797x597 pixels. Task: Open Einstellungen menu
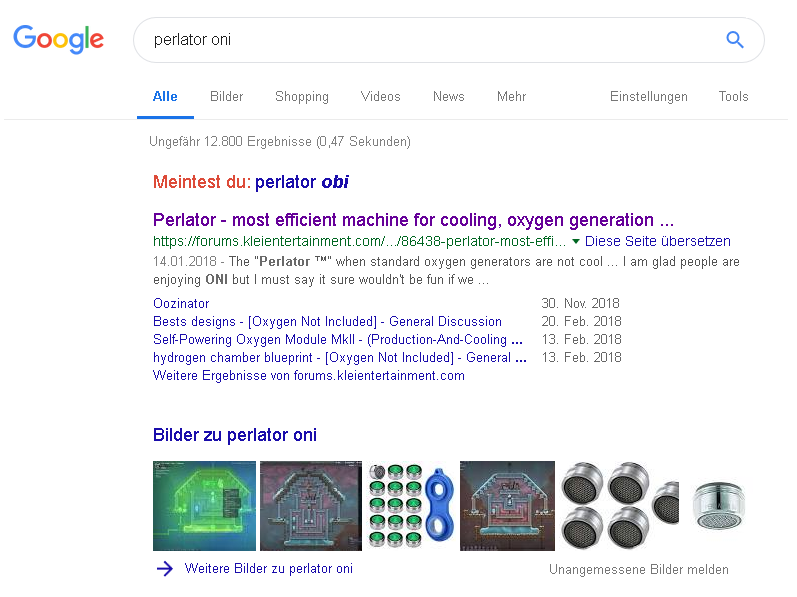(649, 97)
